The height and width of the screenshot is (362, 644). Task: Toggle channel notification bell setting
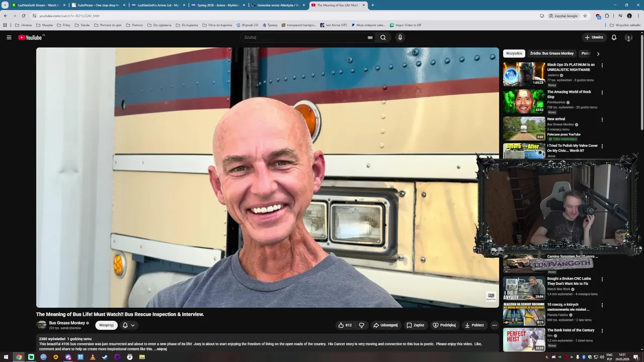[125, 325]
